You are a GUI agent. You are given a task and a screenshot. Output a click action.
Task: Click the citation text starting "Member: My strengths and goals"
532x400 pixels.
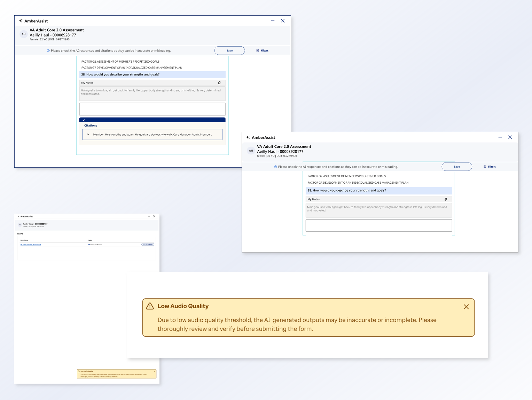152,135
